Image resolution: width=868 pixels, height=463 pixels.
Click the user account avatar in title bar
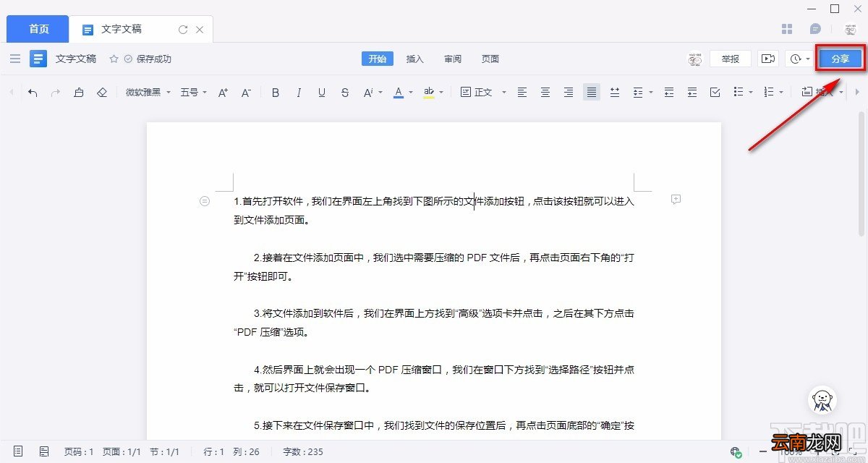pyautogui.click(x=850, y=29)
